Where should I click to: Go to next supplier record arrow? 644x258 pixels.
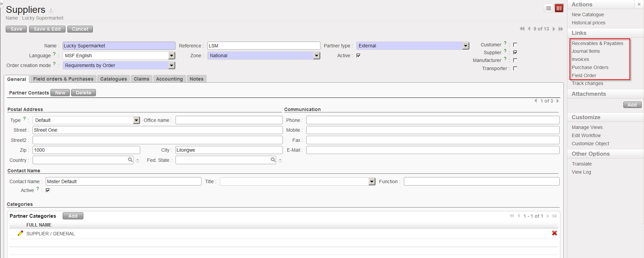tap(554, 29)
